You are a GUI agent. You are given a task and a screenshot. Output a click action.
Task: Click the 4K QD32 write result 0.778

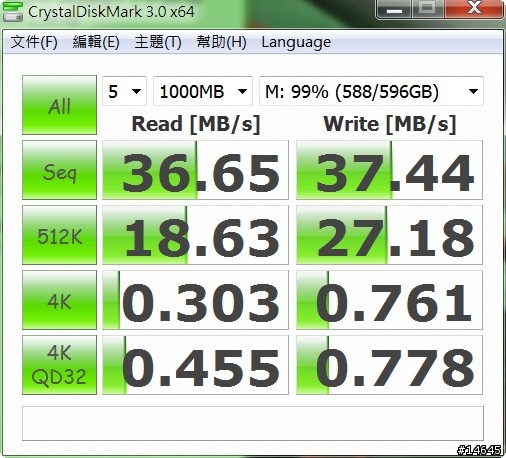tap(389, 365)
